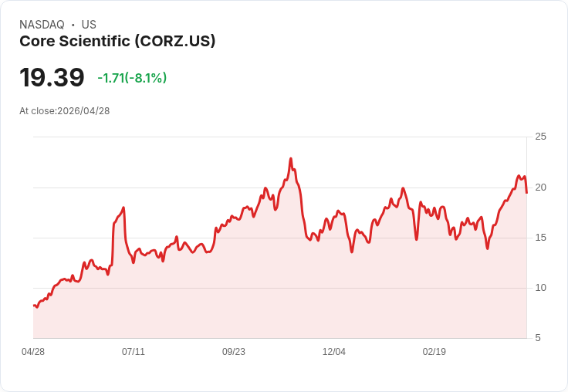568x392 pixels.
Task: Click the chart's highest peak near 23
Action: 290,158
